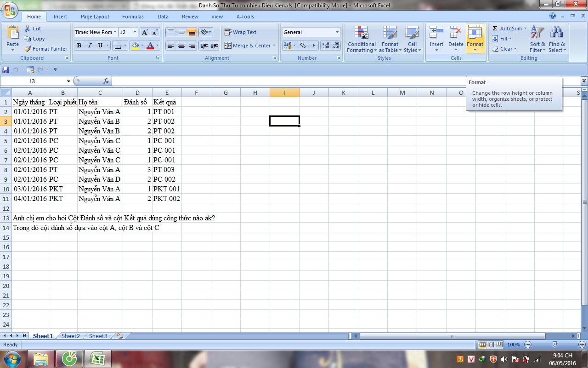
Task: Switch to the Formulas tab
Action: pyautogui.click(x=132, y=17)
